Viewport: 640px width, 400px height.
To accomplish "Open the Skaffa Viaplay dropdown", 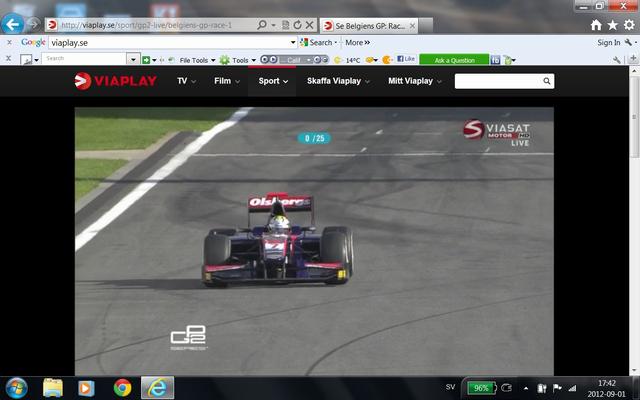I will coord(338,81).
